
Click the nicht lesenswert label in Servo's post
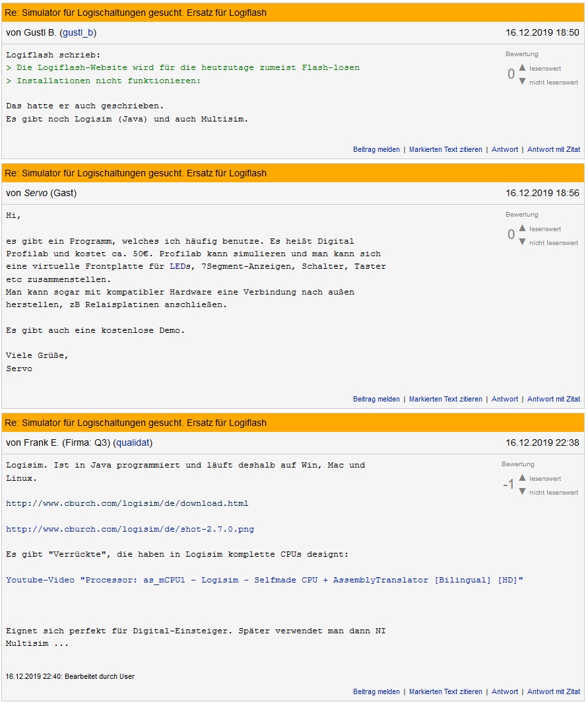click(554, 243)
